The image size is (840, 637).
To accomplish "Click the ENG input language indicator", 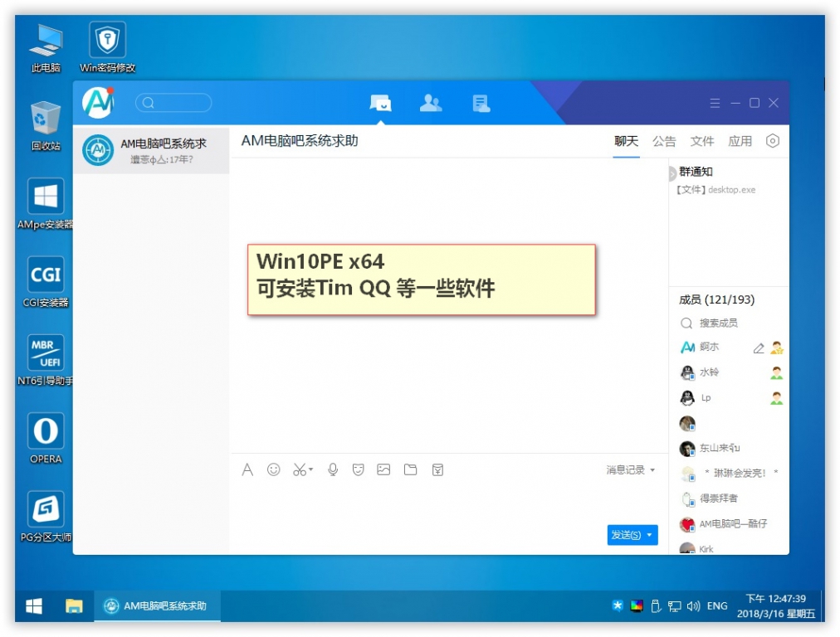I will tap(717, 606).
